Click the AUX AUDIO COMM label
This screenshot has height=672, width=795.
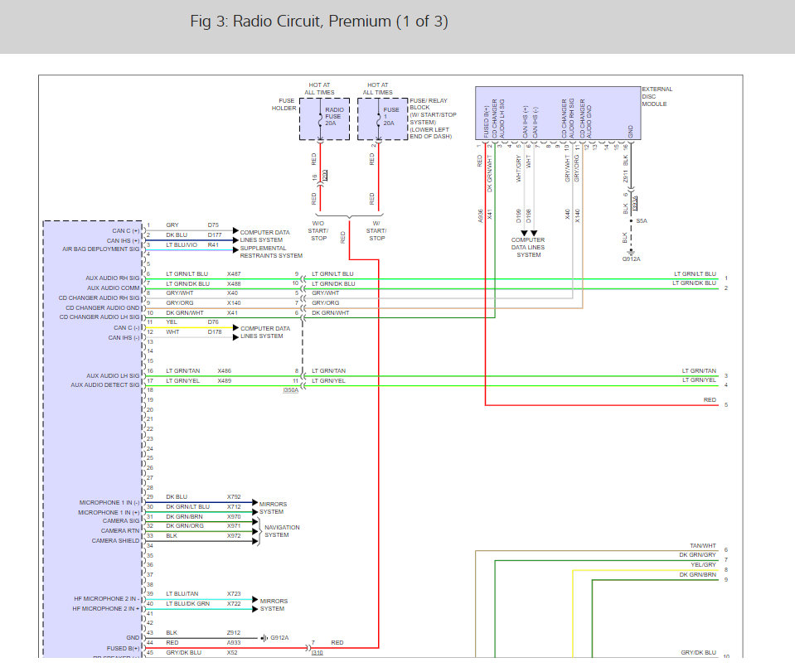[x=113, y=288]
